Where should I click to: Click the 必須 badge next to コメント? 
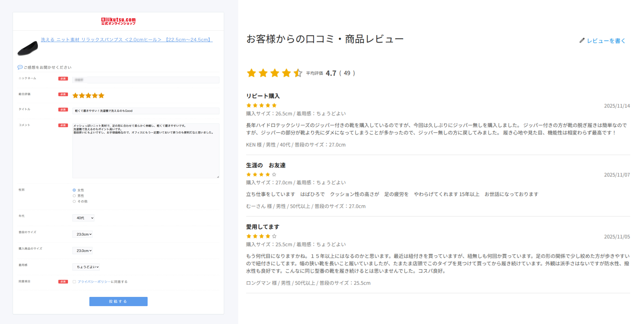(63, 125)
